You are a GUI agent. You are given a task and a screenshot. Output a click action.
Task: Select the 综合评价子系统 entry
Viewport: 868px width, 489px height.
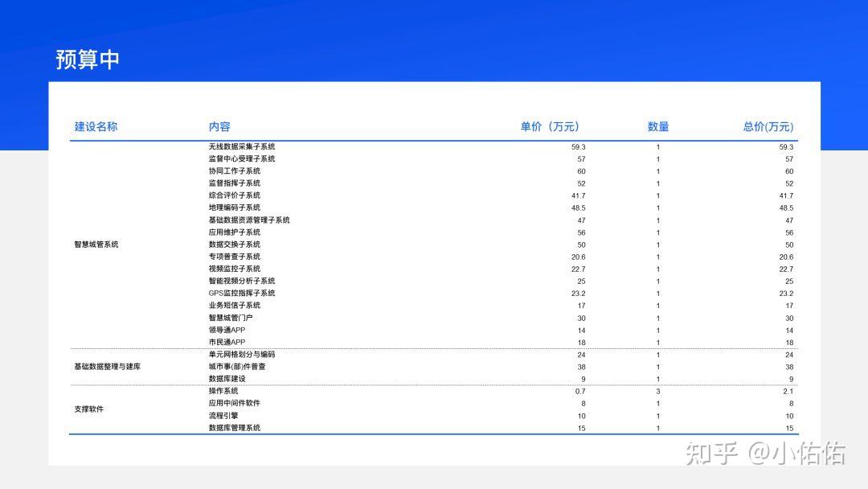pos(234,195)
